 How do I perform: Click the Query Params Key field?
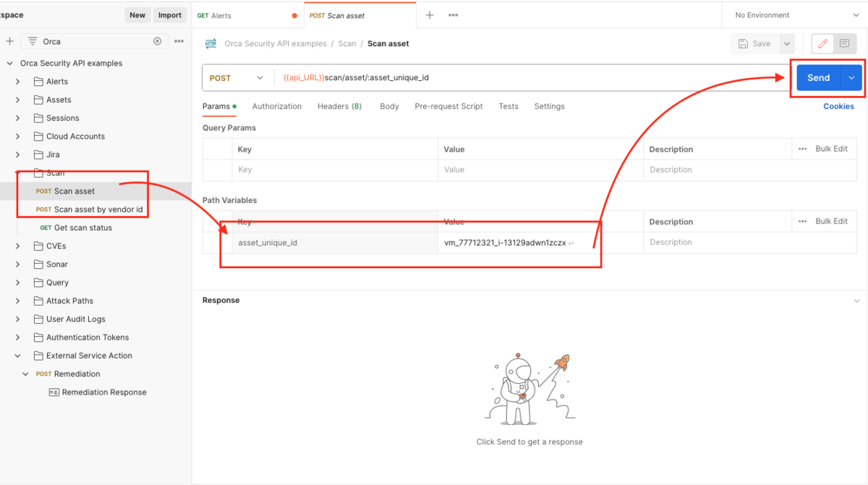click(335, 170)
